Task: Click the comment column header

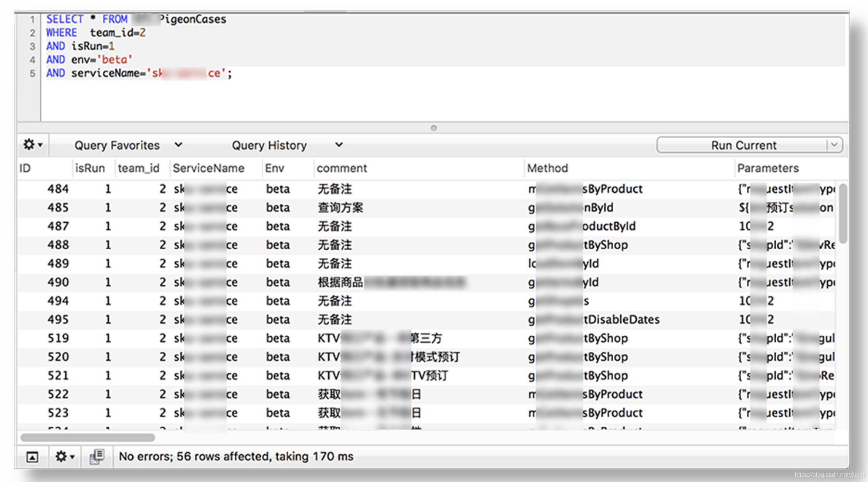Action: [419, 168]
